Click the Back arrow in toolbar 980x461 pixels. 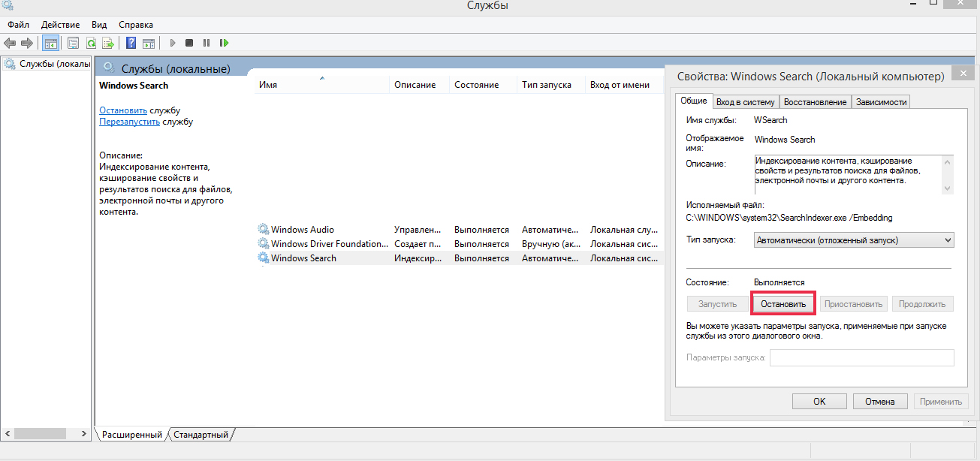point(10,44)
